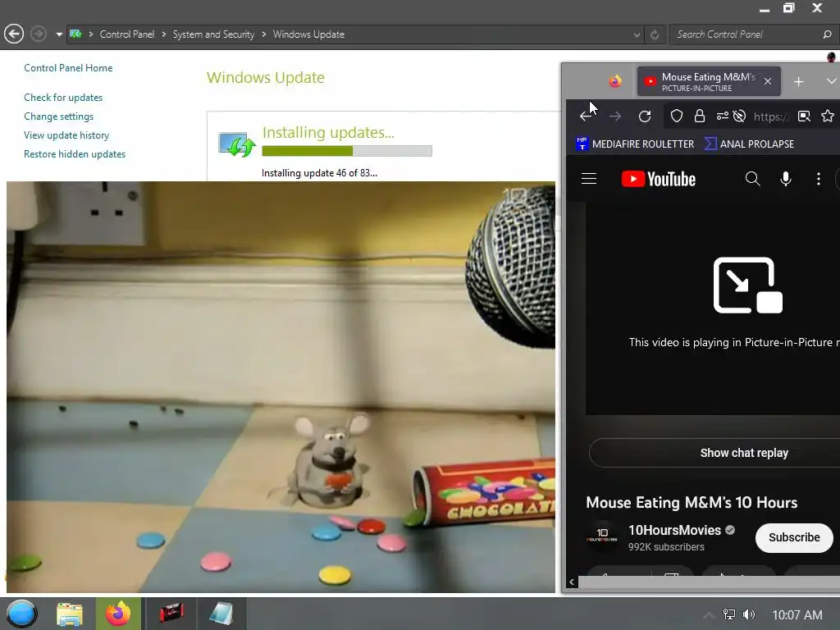Click Control Panel forward arrow
Viewport: 840px width, 630px height.
pyautogui.click(x=38, y=34)
